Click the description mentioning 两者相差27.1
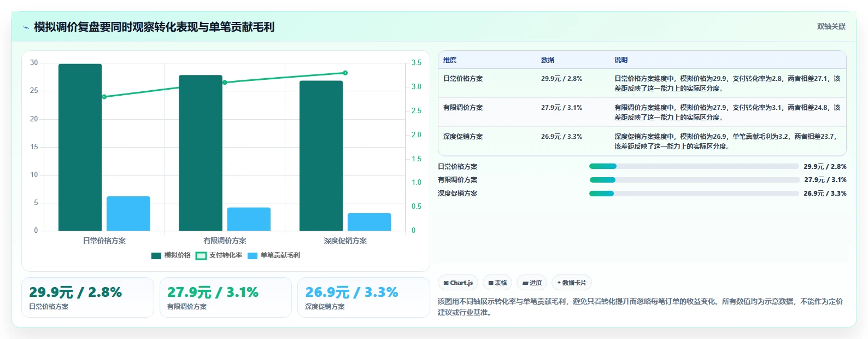The width and height of the screenshot is (868, 339). point(728,84)
